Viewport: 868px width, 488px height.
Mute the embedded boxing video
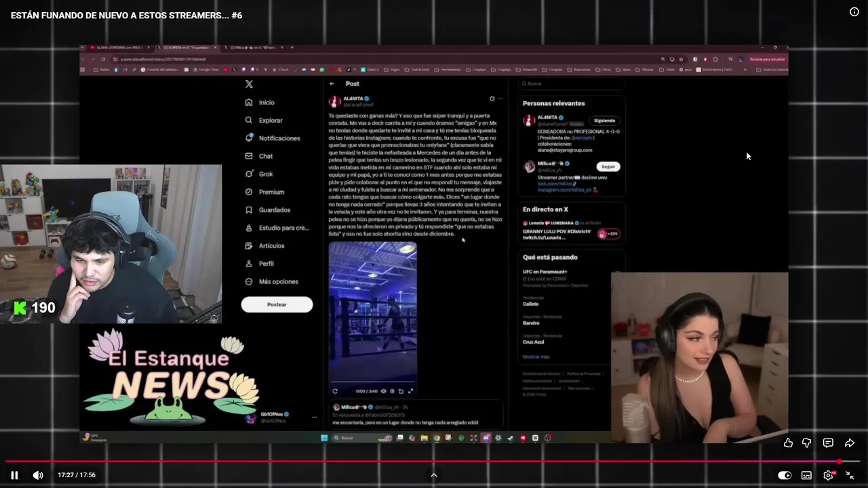[383, 391]
